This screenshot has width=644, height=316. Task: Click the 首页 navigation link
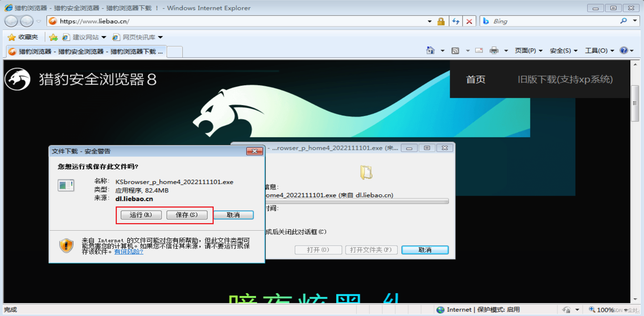coord(475,80)
